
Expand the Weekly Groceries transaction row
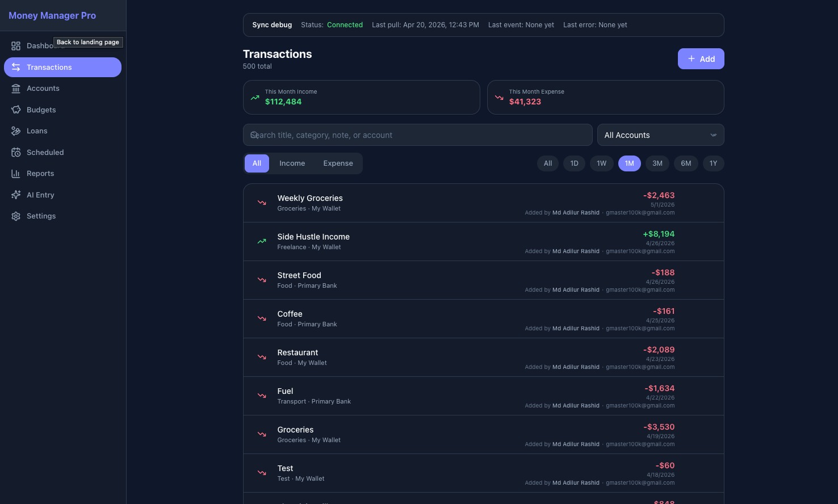coord(483,203)
